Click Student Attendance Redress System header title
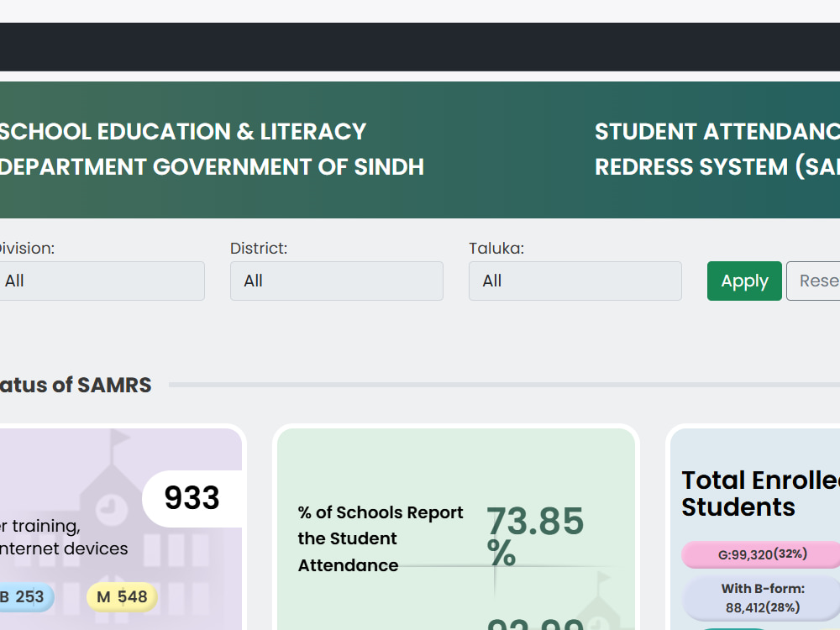The image size is (840, 630). (x=717, y=149)
